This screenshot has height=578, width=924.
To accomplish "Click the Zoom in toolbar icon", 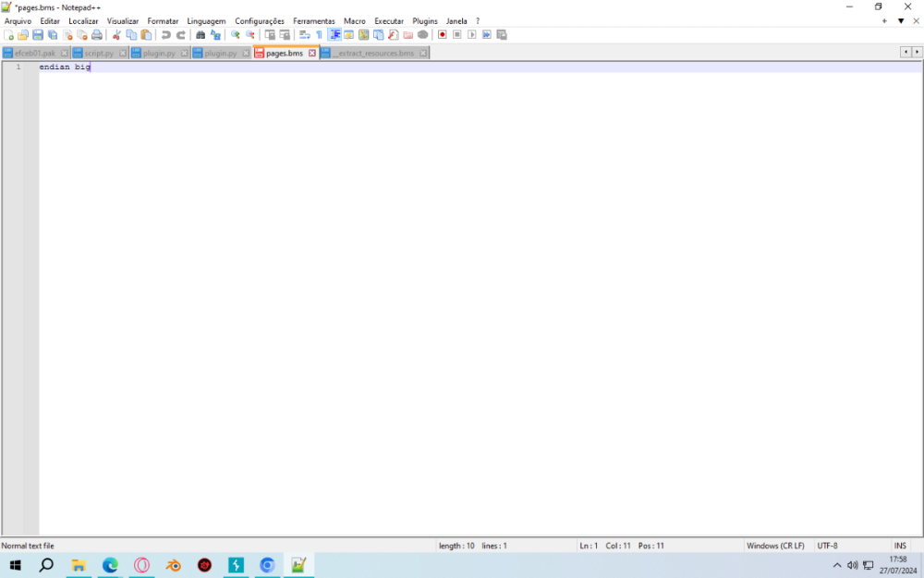I will [236, 35].
